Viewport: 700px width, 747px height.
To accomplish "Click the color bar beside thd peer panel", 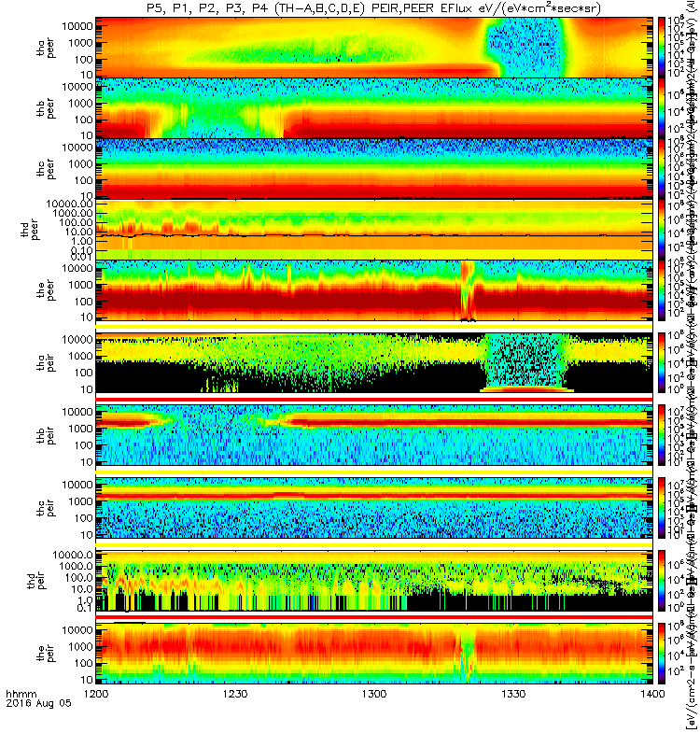I will (662, 230).
